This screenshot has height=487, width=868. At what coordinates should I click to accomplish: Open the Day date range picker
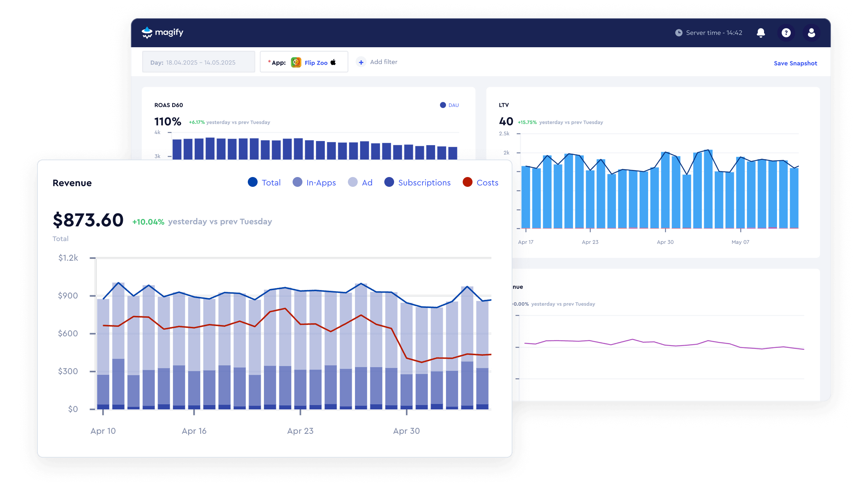[198, 62]
